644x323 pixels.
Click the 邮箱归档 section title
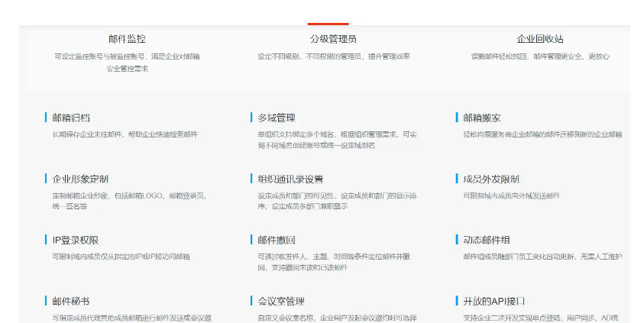tap(71, 118)
